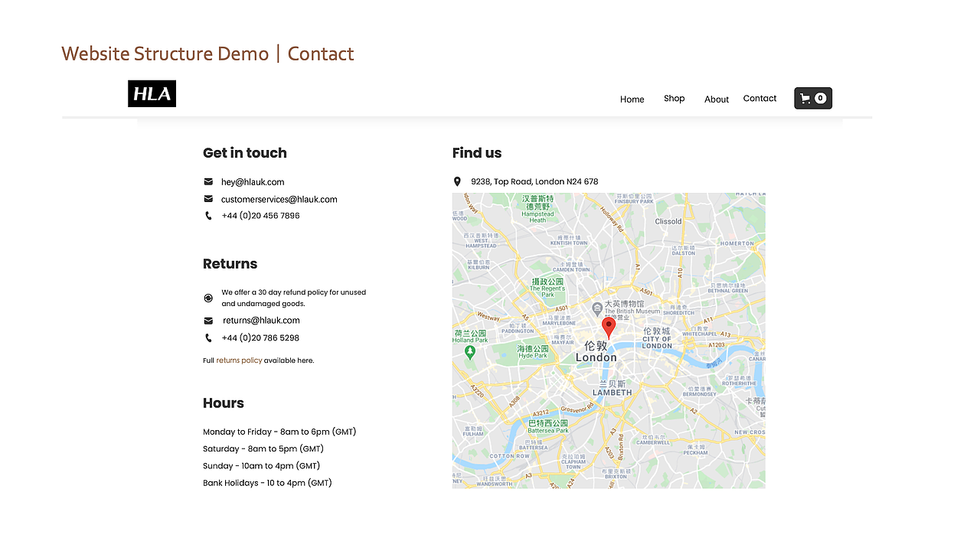The width and height of the screenshot is (980, 551).
Task: Click Hyde Park on the map
Action: tap(533, 352)
